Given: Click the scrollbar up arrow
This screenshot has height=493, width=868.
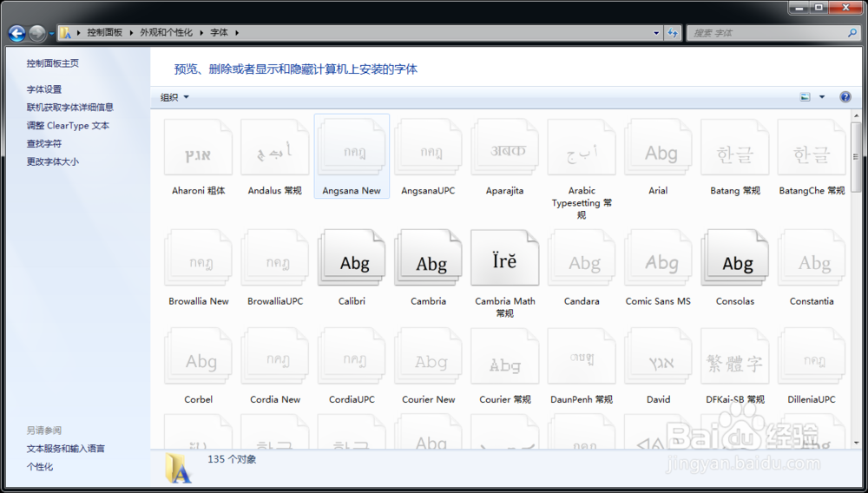Looking at the screenshot, I should coord(856,115).
